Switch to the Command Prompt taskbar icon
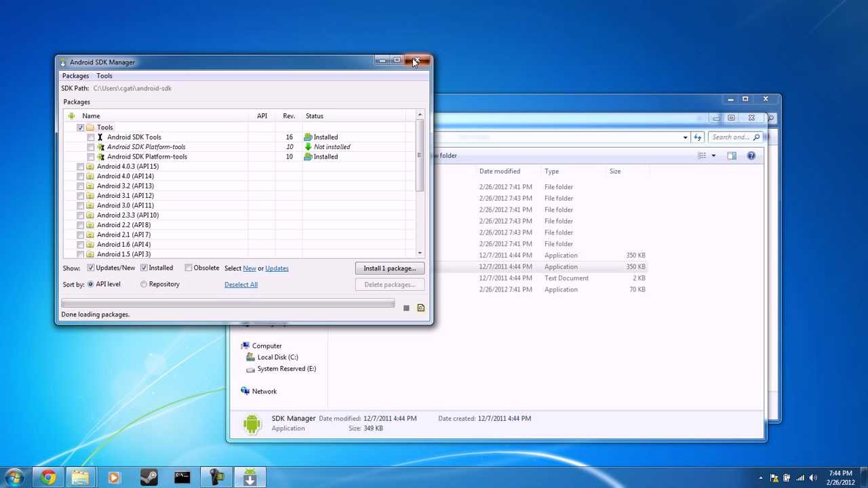Viewport: 868px width, 488px height. pos(182,478)
